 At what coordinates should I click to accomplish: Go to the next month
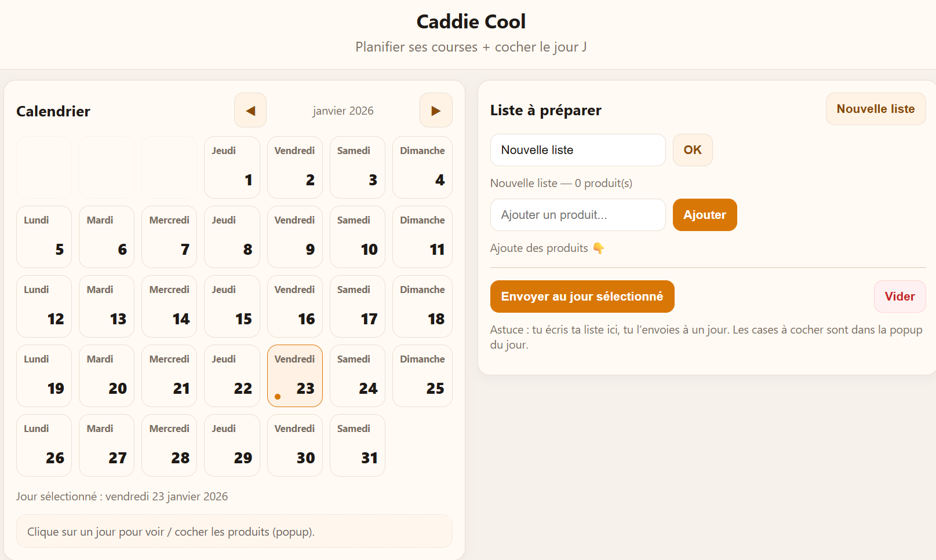coord(436,110)
